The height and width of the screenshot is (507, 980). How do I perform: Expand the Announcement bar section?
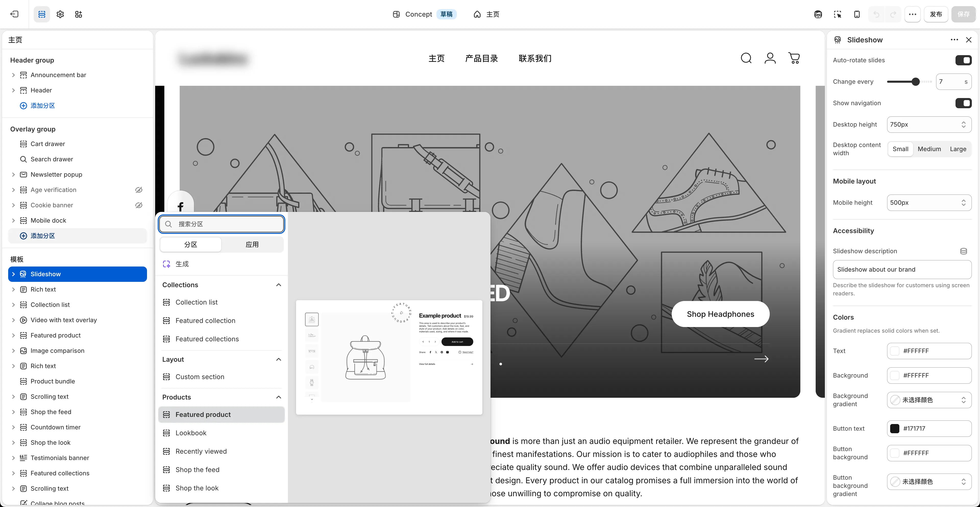click(x=13, y=75)
